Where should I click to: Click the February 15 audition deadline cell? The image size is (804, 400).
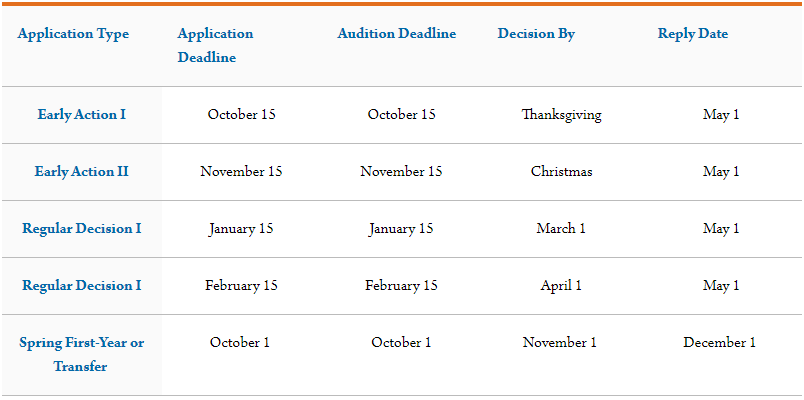tap(401, 286)
